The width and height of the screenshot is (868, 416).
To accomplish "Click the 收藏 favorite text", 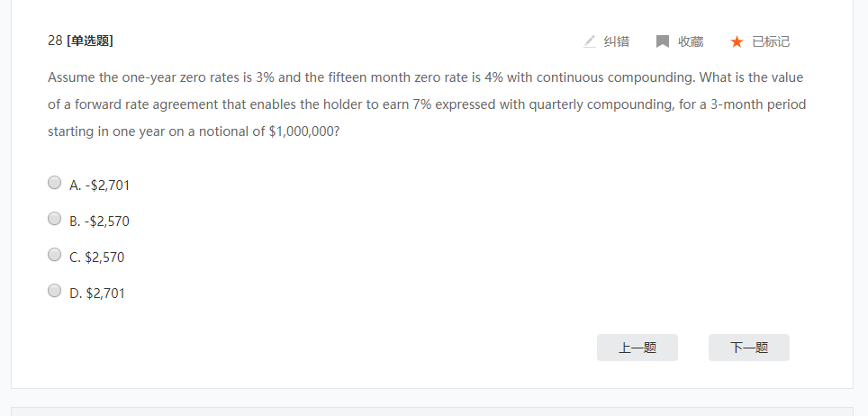I will (691, 41).
